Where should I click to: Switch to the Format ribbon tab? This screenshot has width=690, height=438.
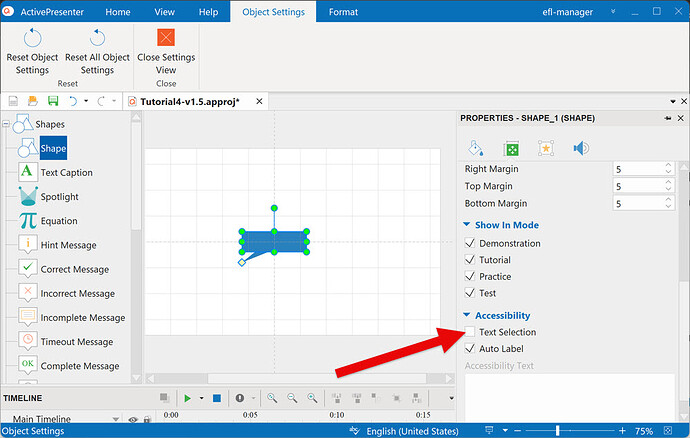point(343,12)
